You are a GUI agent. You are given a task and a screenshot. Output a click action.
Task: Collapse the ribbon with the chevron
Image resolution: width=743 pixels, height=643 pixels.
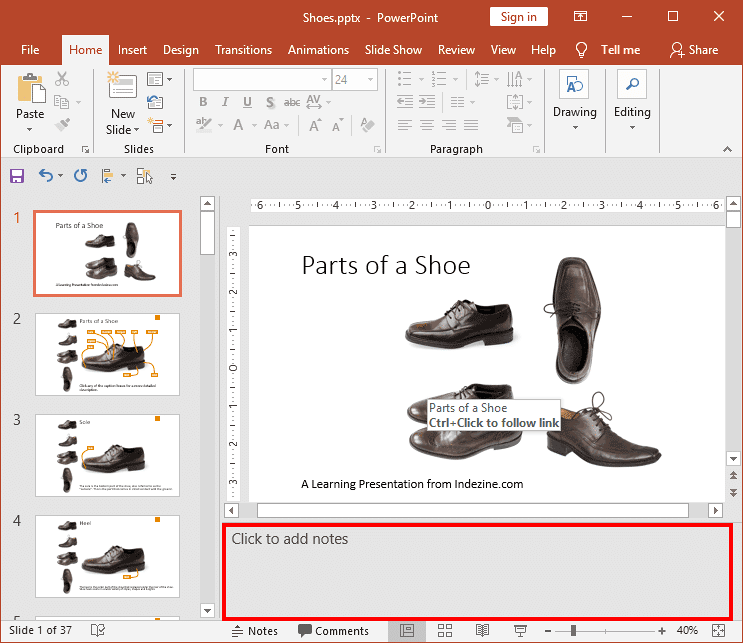(x=727, y=149)
